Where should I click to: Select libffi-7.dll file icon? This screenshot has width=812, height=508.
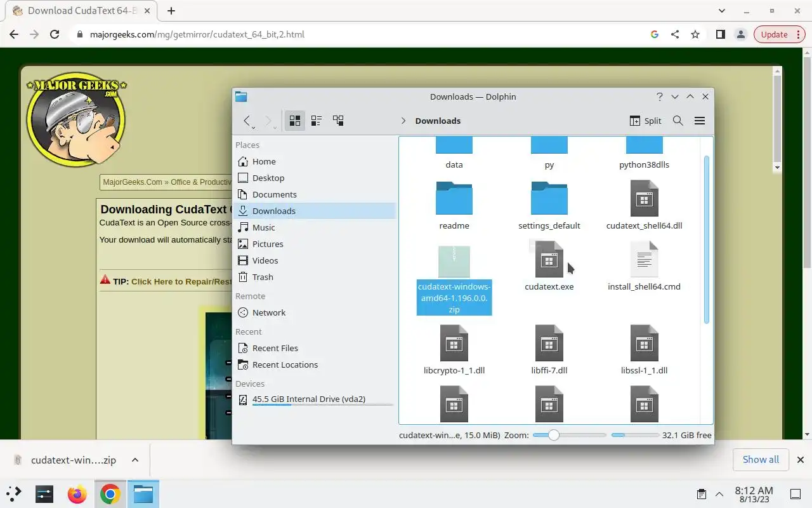coord(549,343)
